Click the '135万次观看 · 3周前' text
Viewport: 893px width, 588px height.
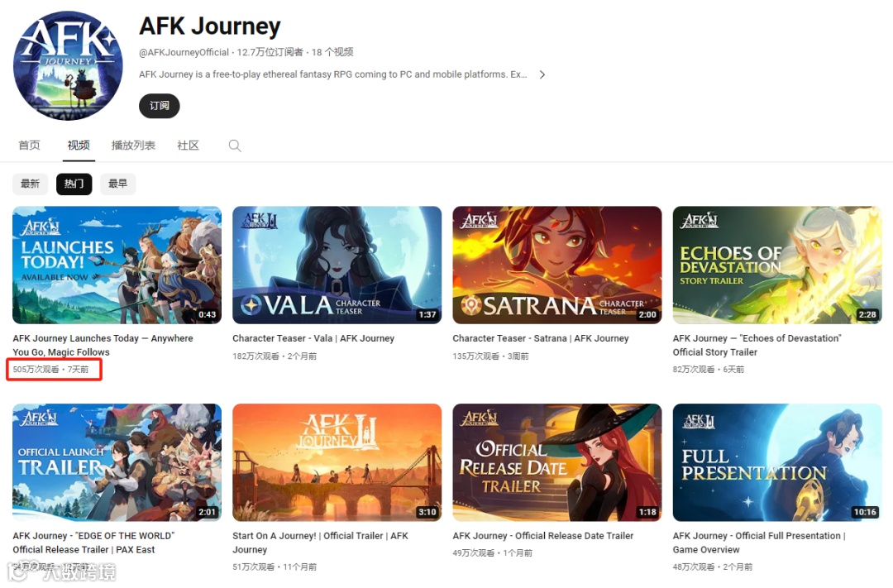490,356
